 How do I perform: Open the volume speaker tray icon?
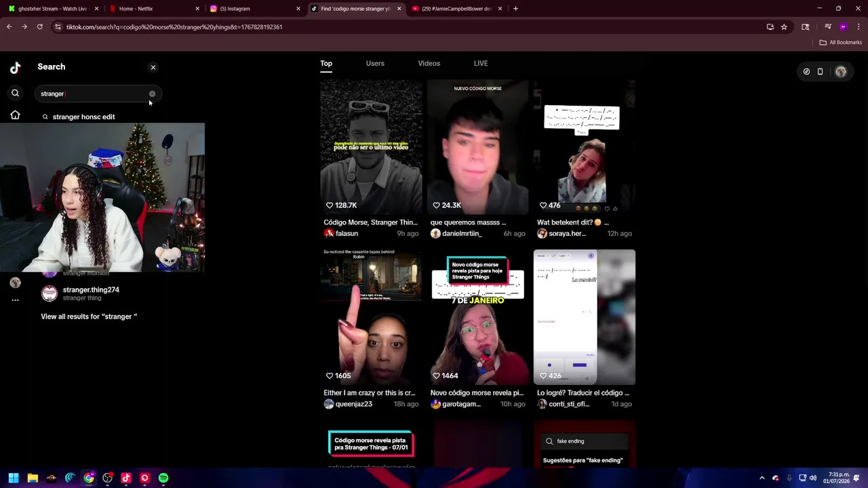pos(813,478)
